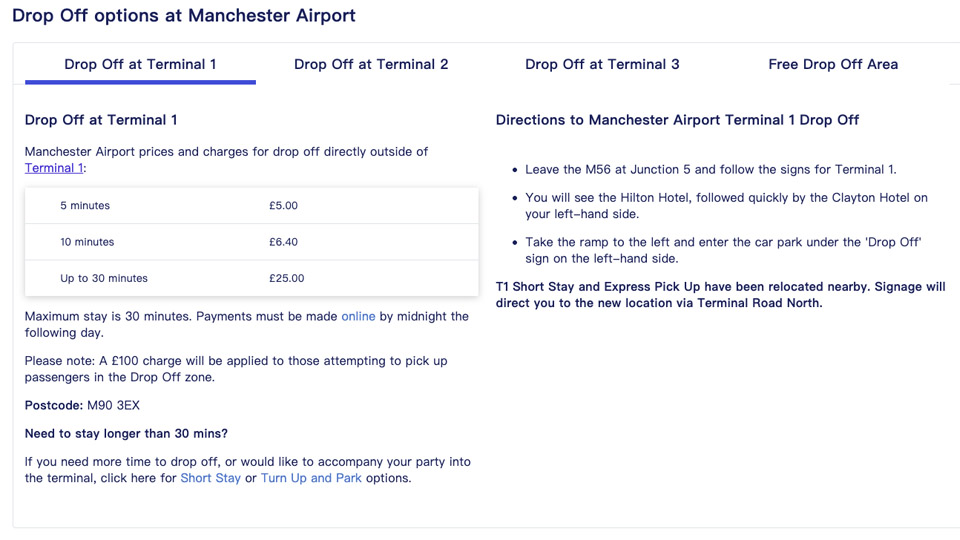Click 'Need to stay longer than 30 mins?' heading

[x=126, y=433]
